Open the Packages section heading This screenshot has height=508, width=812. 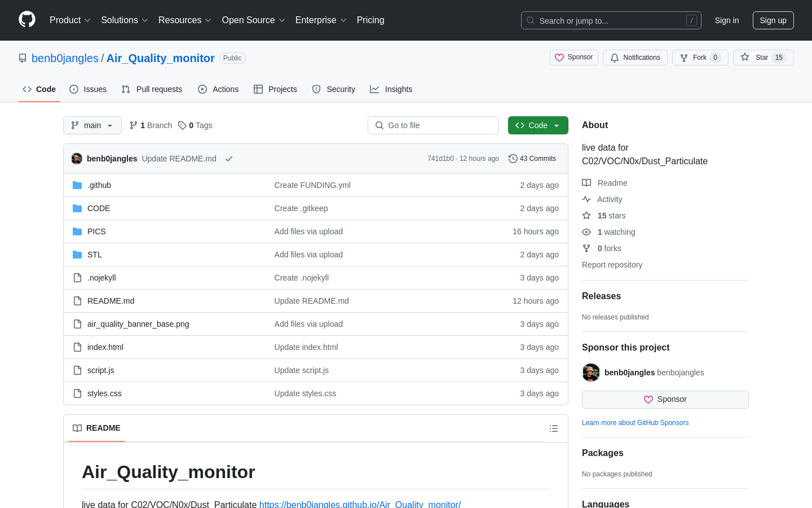point(602,453)
